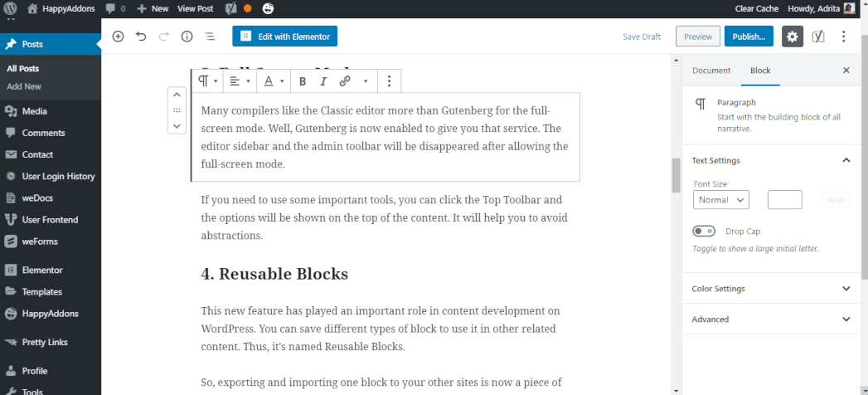This screenshot has width=868, height=395.
Task: Click View Post in admin bar
Action: point(196,9)
